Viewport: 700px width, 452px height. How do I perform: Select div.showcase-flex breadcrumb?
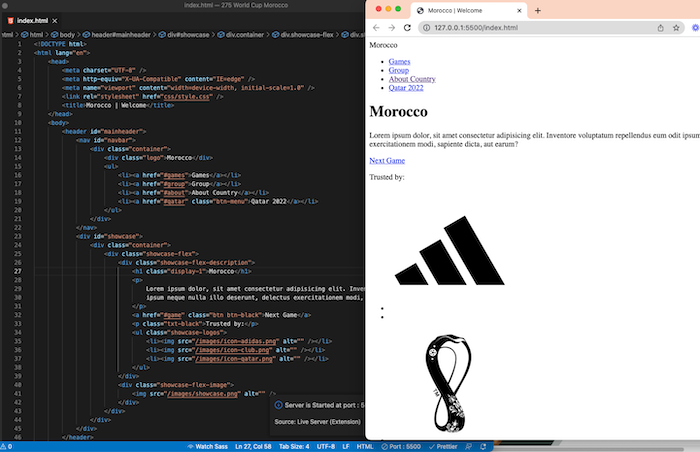303,34
